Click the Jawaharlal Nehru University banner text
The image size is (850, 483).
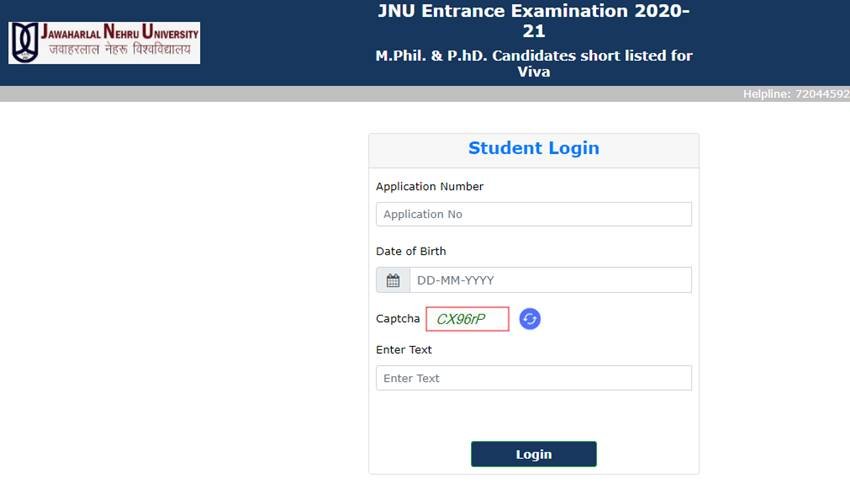(x=120, y=32)
